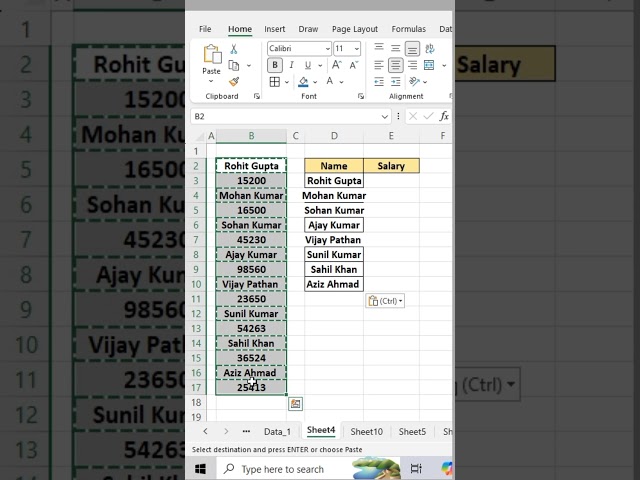Open Clipboard group dialog launcher
The width and height of the screenshot is (640, 480).
click(257, 96)
